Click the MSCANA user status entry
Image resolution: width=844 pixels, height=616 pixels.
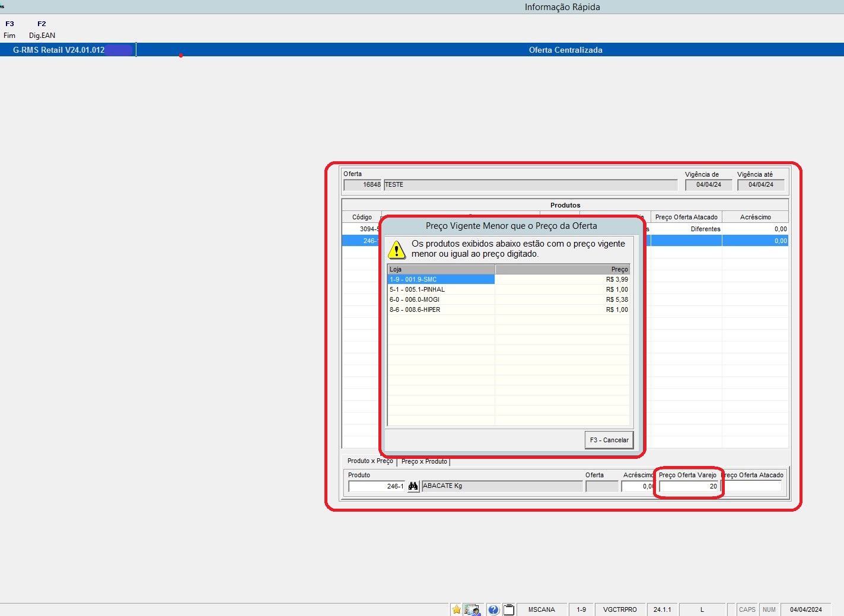pos(542,609)
